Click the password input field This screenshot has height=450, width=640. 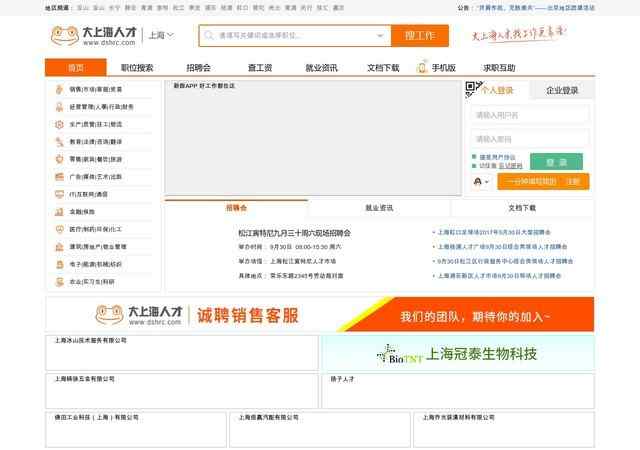tap(530, 139)
